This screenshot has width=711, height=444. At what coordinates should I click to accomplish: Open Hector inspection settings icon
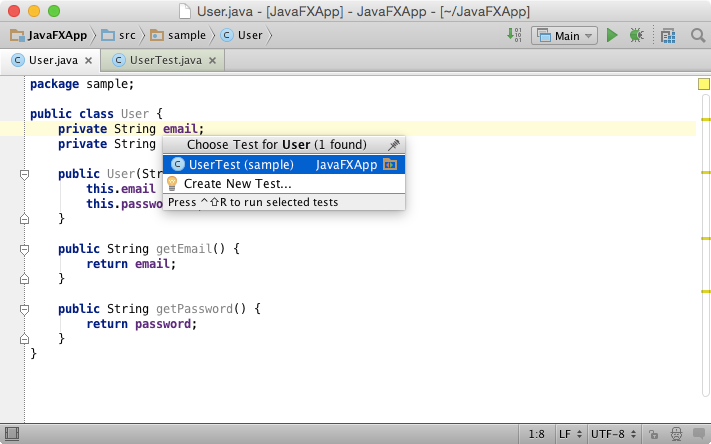(676, 434)
